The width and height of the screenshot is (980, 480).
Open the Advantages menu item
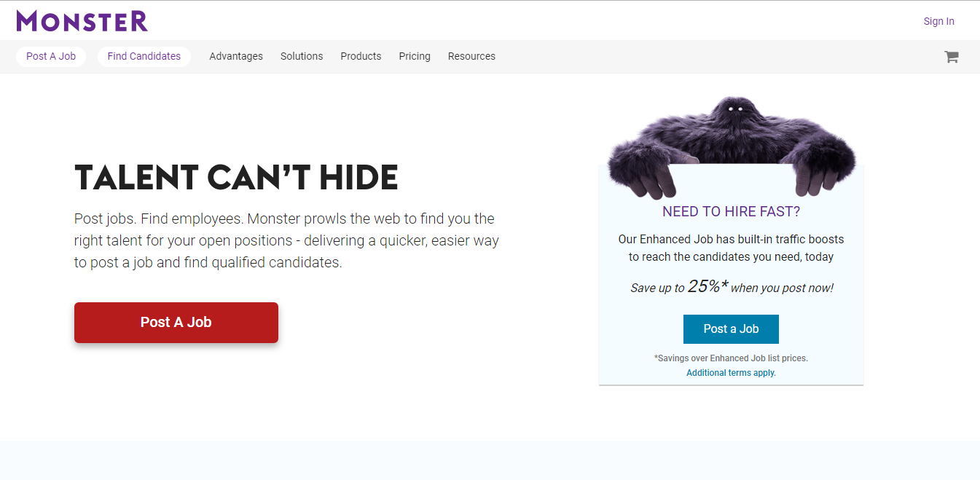click(x=236, y=56)
